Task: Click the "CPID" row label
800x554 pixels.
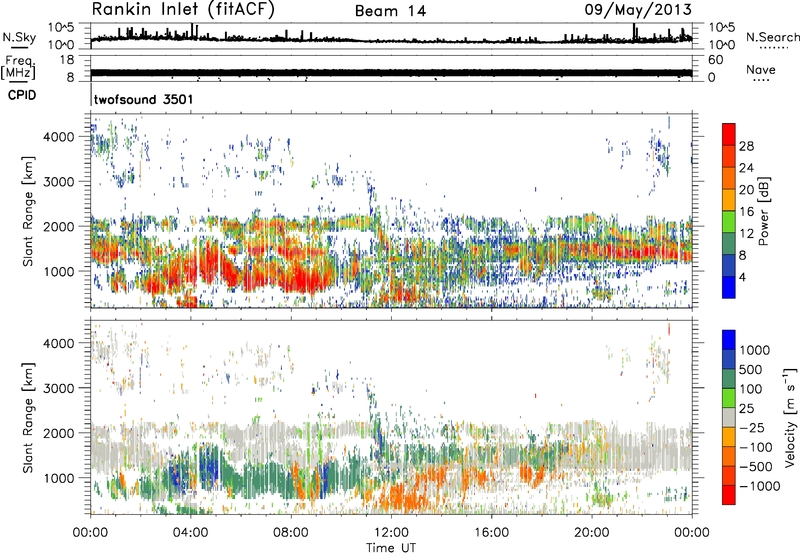Action: point(22,95)
